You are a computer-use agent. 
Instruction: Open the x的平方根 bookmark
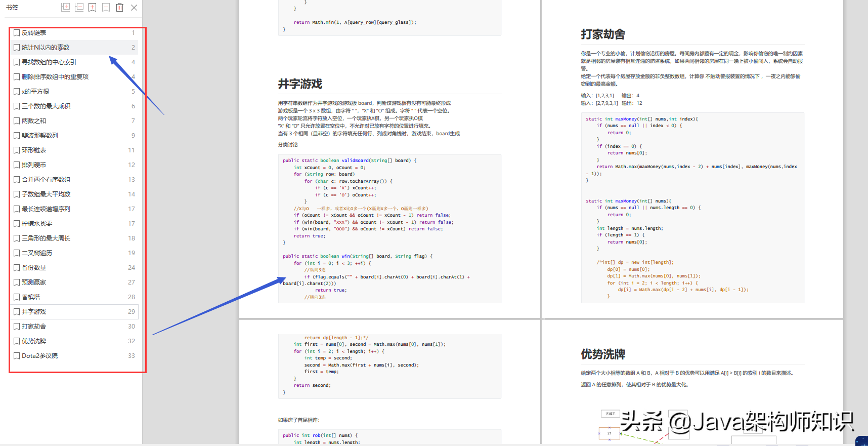click(x=75, y=92)
